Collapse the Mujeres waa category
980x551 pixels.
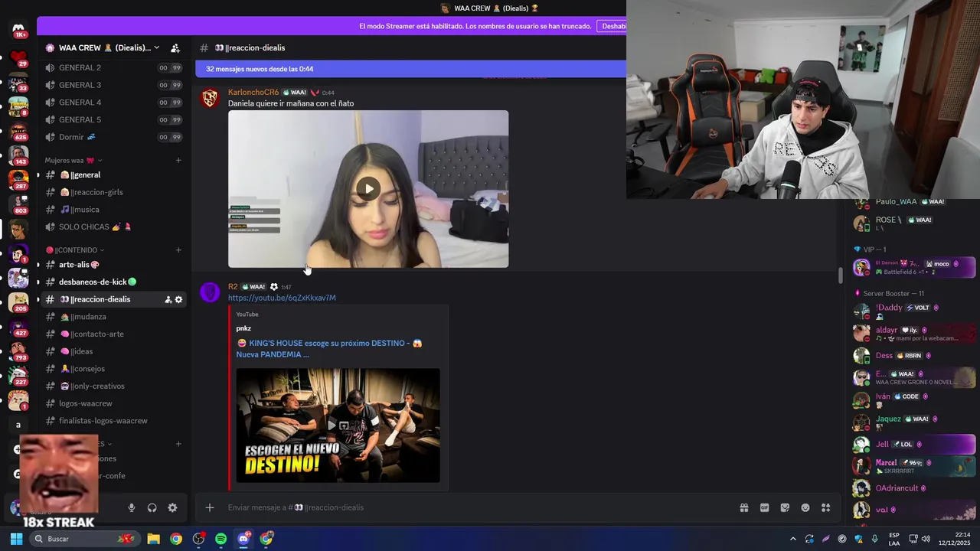[x=73, y=160]
